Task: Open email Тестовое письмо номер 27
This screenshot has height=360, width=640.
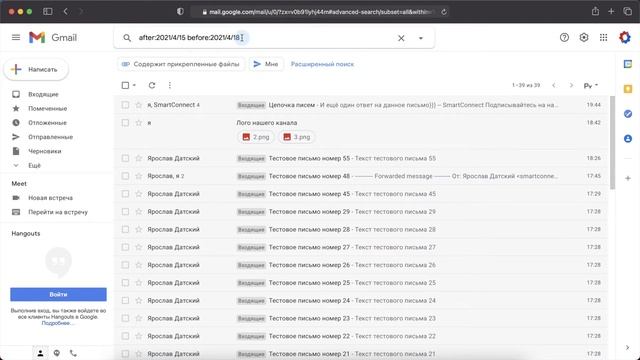Action: pos(361,247)
